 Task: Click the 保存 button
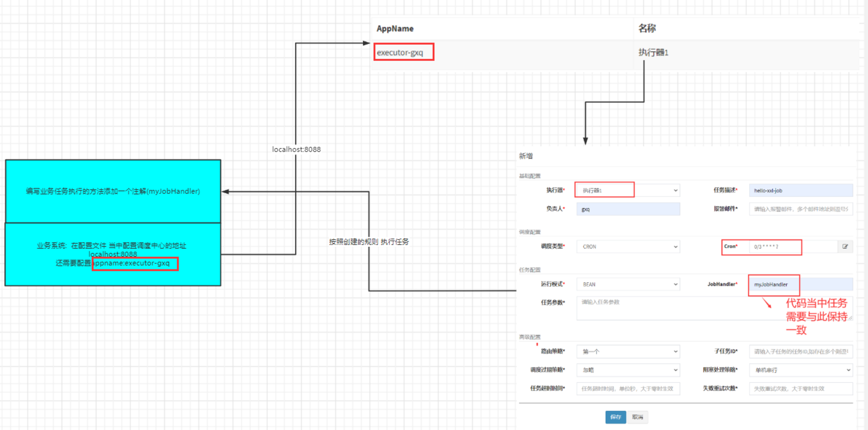pyautogui.click(x=616, y=417)
